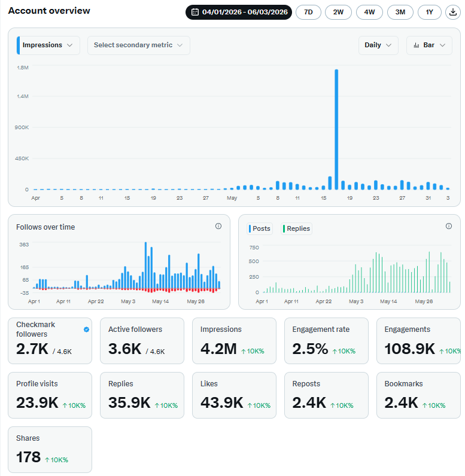Viewport: 465px width, 476px height.
Task: Select the 2W time range
Action: point(338,12)
